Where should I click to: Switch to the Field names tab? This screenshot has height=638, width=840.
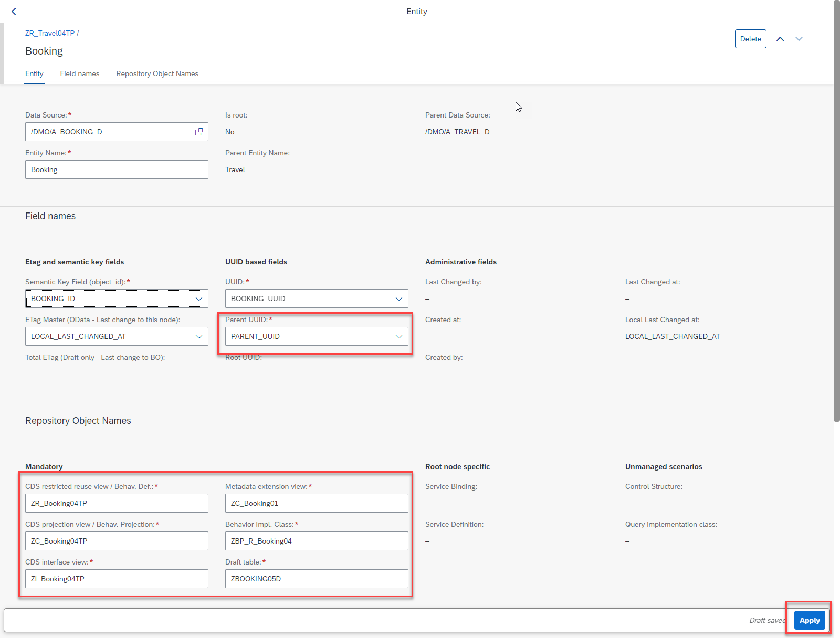click(x=80, y=73)
